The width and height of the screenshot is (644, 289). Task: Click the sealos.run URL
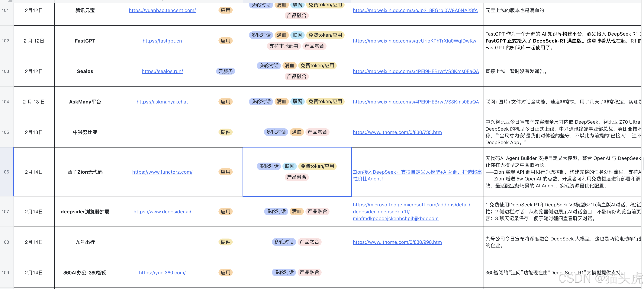tap(162, 71)
